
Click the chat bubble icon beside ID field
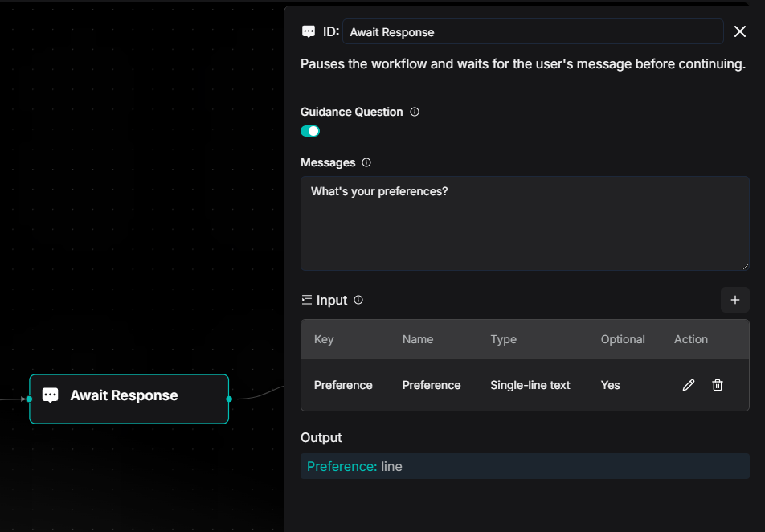coord(309,32)
